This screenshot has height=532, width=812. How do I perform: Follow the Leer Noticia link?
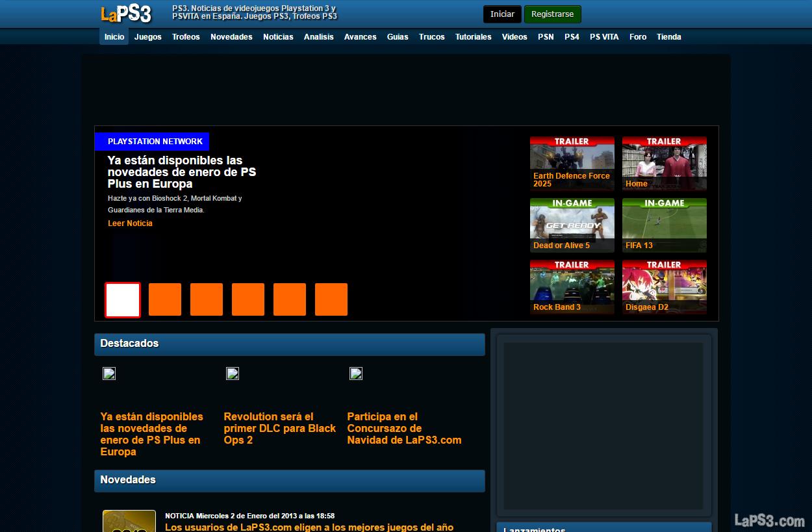130,223
